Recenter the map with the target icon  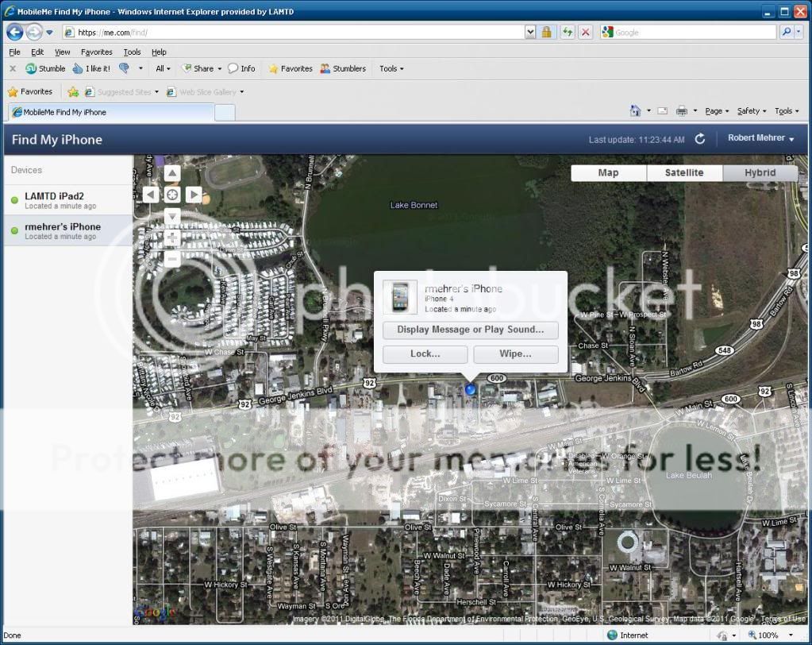[x=172, y=195]
